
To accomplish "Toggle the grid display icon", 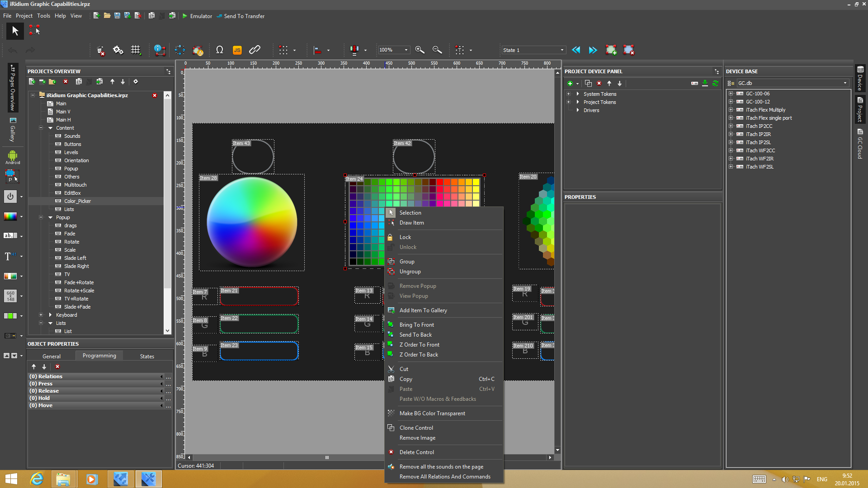I will click(x=136, y=50).
